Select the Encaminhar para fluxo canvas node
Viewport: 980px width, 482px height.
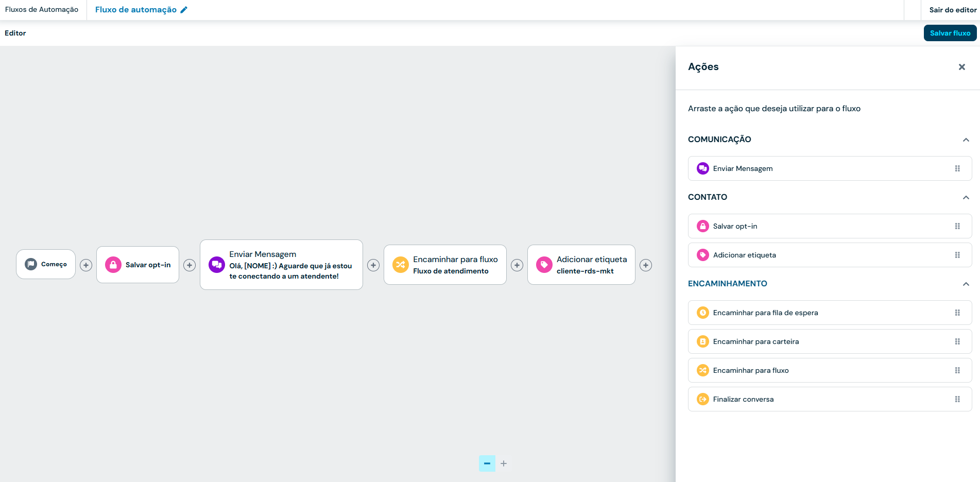click(x=445, y=265)
